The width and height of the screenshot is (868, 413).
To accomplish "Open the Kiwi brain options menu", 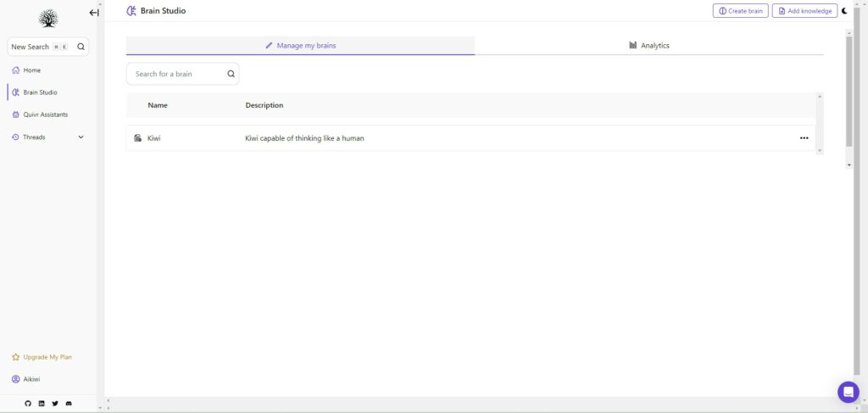I will tap(804, 138).
